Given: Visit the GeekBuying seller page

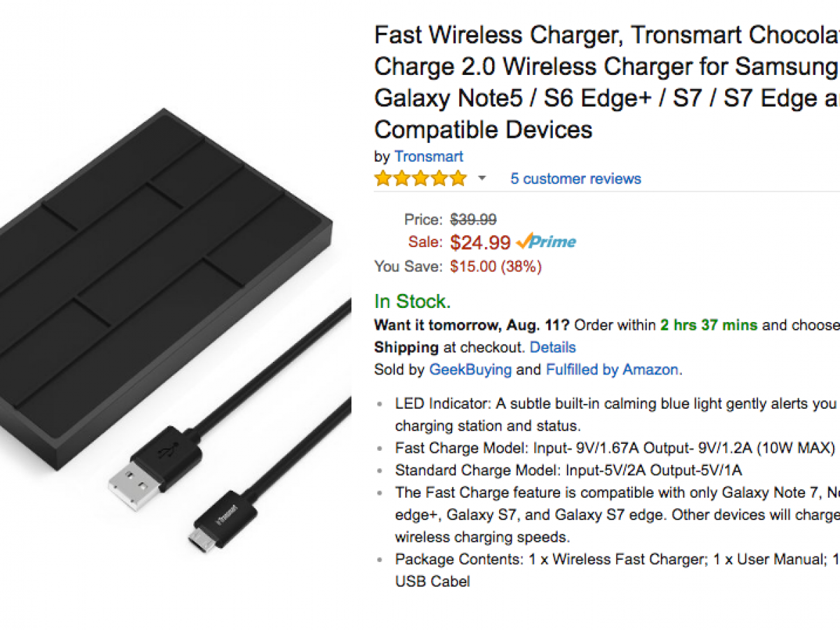Looking at the screenshot, I should pos(470,370).
